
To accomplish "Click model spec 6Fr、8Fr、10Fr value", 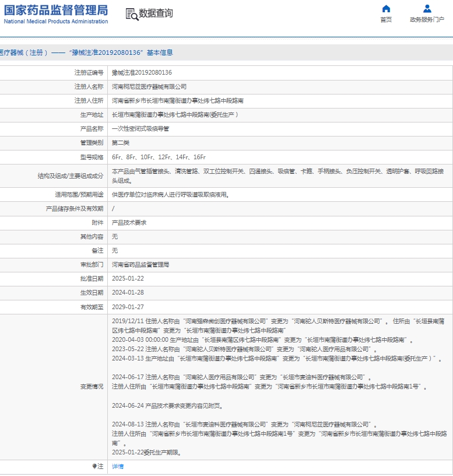I will pos(159,157).
